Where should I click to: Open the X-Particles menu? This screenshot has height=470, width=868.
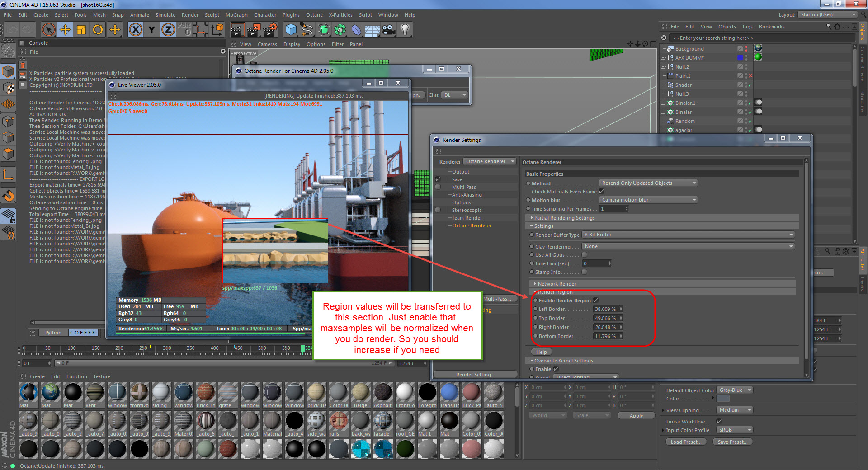(x=340, y=15)
